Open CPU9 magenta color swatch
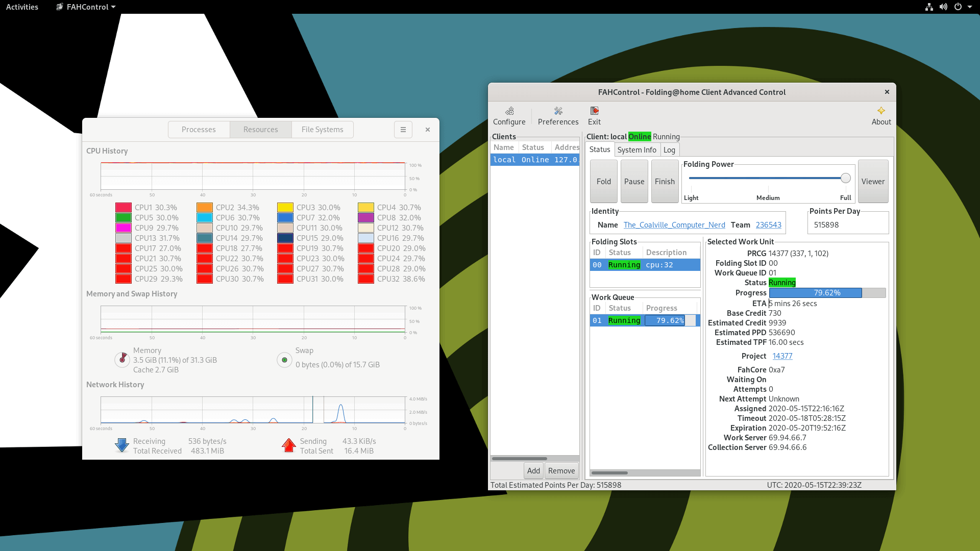This screenshot has height=551, width=980. click(x=124, y=228)
